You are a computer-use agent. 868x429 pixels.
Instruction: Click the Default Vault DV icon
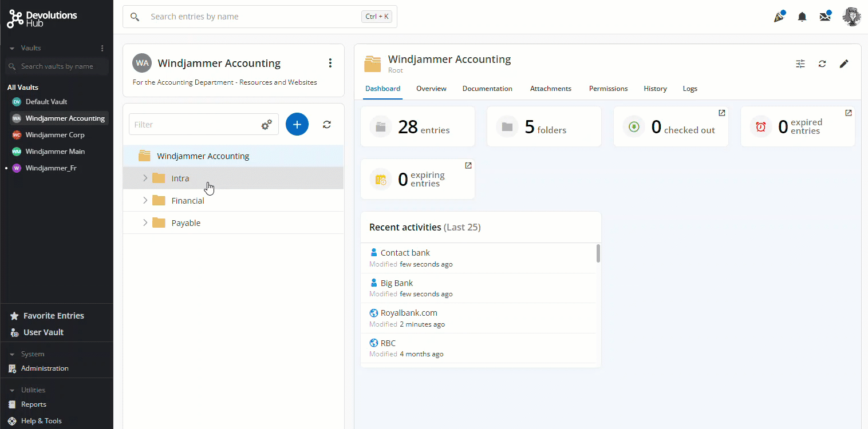pyautogui.click(x=17, y=102)
